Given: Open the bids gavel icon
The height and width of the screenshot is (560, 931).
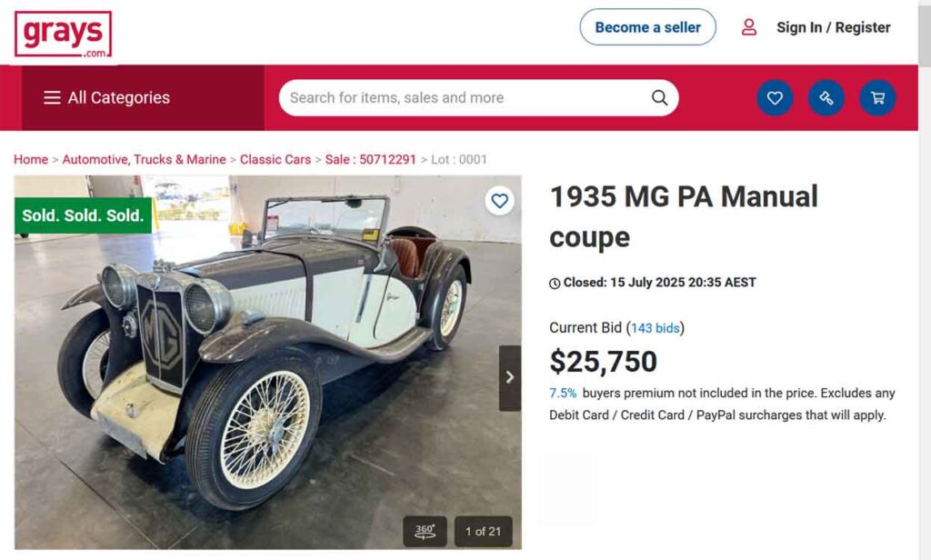Looking at the screenshot, I should pos(826,98).
